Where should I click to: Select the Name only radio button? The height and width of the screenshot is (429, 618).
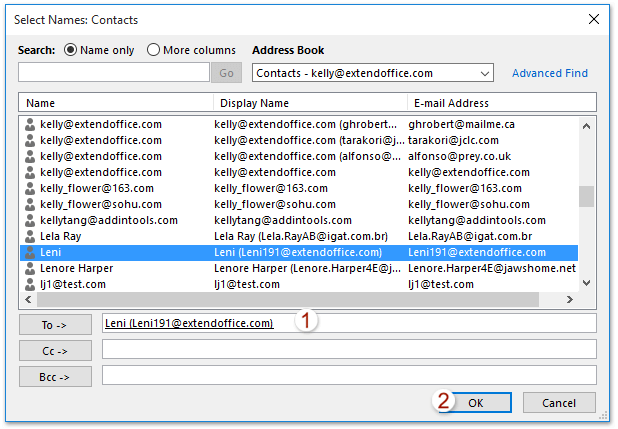pyautogui.click(x=71, y=50)
